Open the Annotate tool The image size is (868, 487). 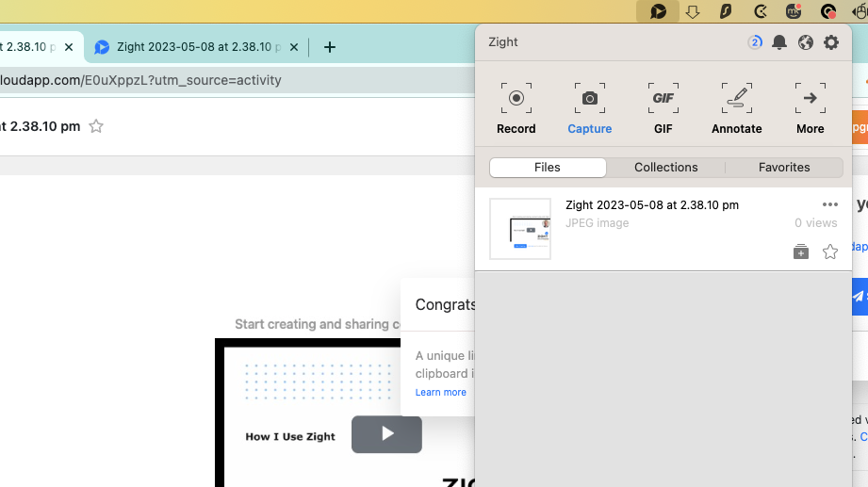coord(736,109)
